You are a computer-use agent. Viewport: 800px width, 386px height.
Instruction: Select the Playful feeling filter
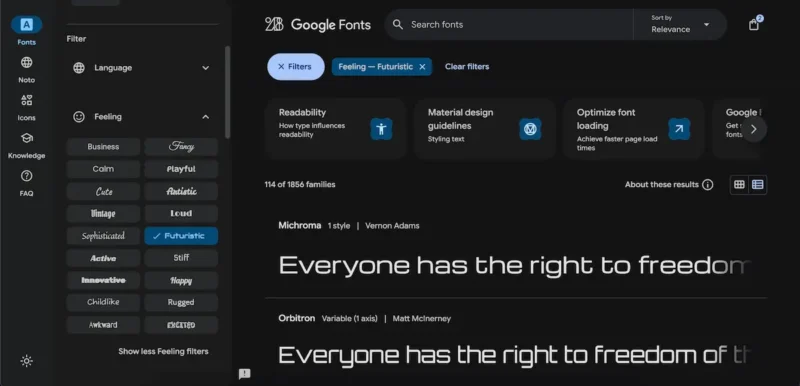[x=181, y=169]
